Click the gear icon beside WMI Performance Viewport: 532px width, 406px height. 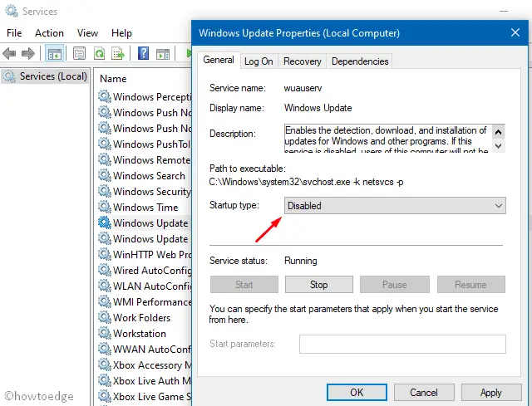click(x=105, y=302)
